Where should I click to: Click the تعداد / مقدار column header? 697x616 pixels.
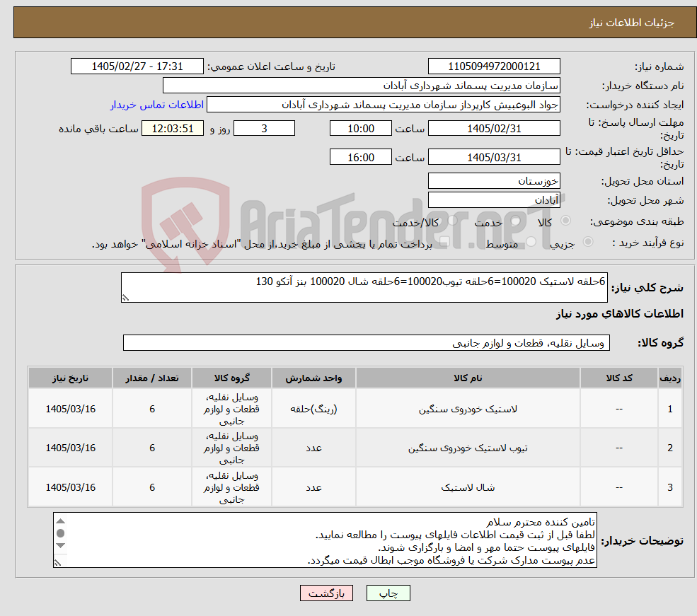click(x=152, y=378)
